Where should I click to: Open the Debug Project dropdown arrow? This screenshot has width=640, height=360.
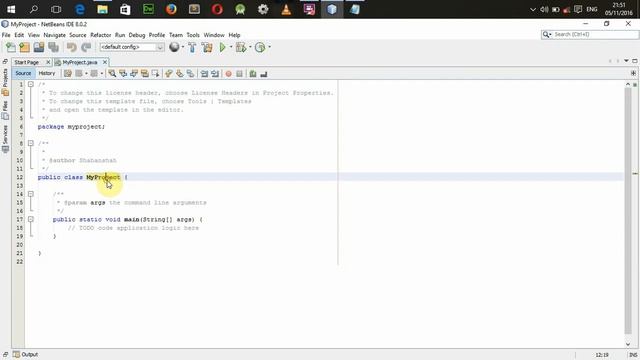click(x=250, y=47)
